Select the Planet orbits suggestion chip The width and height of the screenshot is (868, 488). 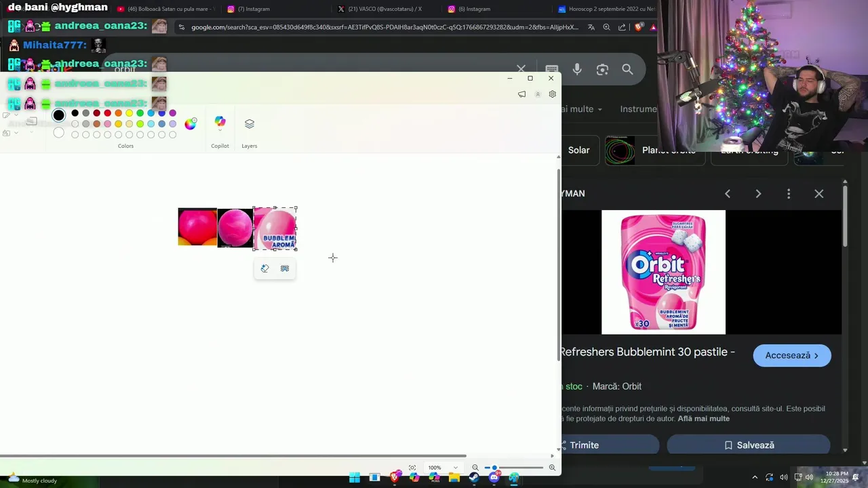coord(654,150)
